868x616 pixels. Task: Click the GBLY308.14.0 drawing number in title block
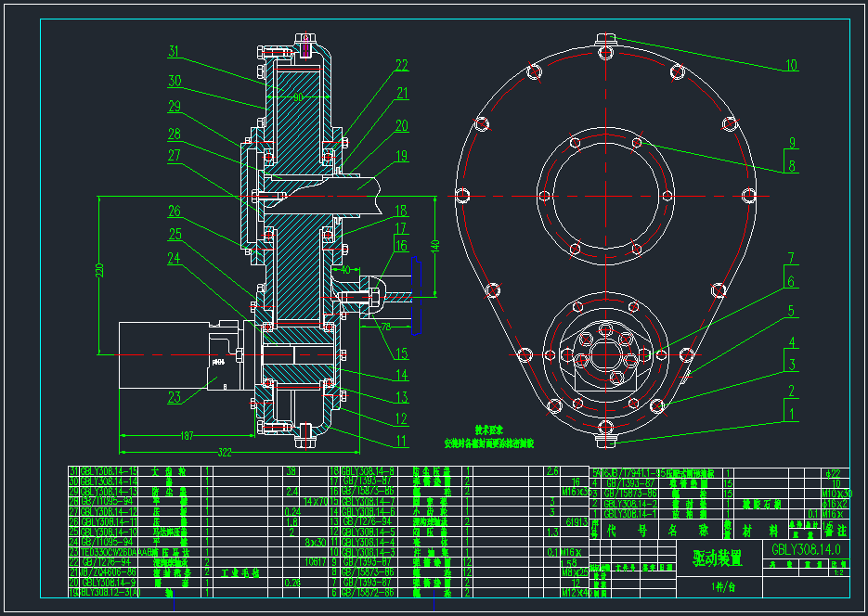pos(806,550)
